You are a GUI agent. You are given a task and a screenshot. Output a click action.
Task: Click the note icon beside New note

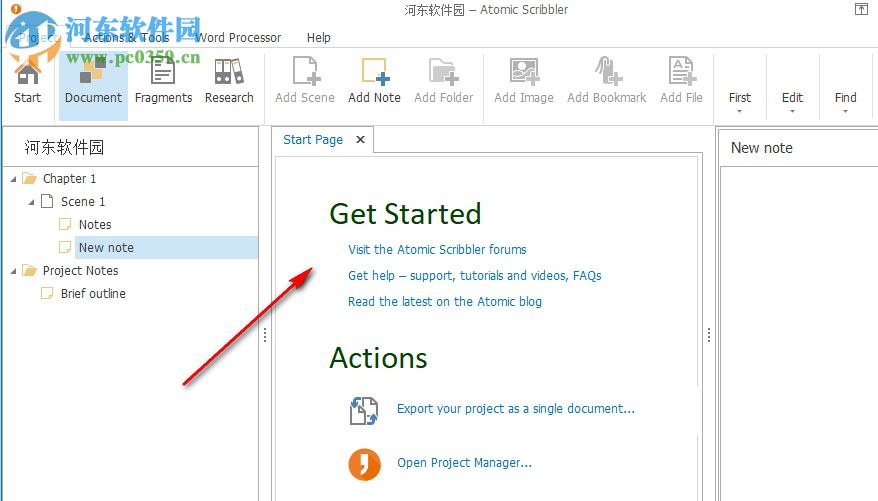[66, 247]
